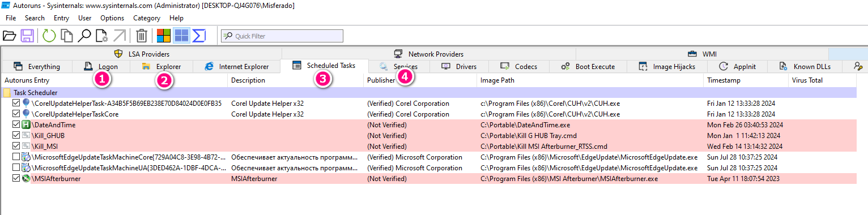
Task: Enable MicrosoftEdgeUpdateTaskMachineUA checkbox
Action: point(16,168)
